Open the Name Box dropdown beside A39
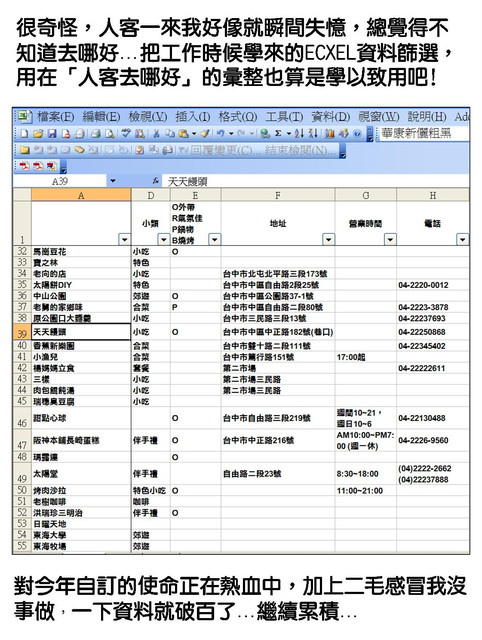Viewport: 482px width, 640px height. click(x=113, y=181)
